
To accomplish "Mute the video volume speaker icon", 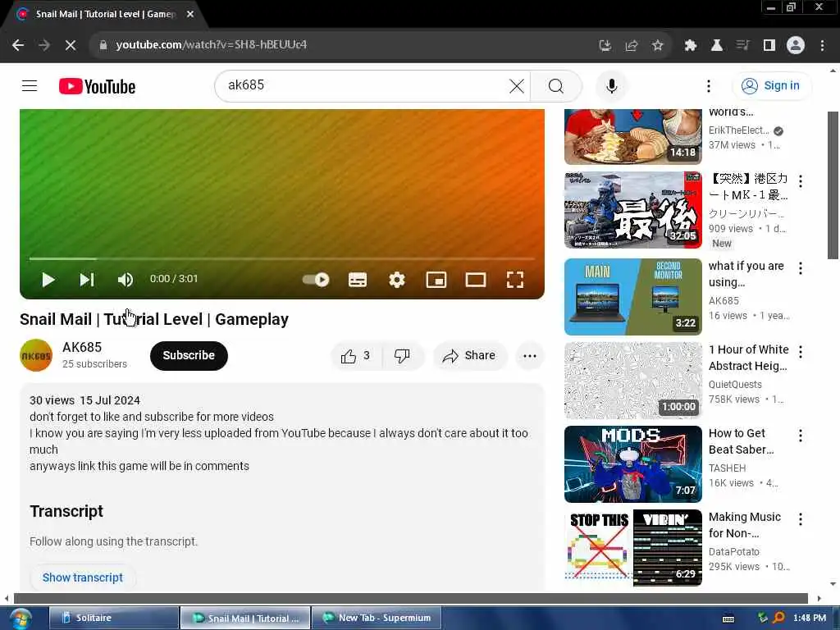I will (x=126, y=280).
